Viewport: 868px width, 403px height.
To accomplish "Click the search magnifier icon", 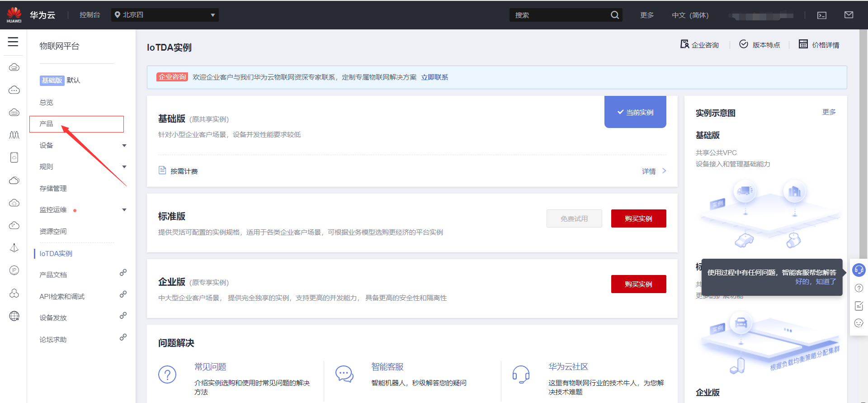I will coord(615,15).
